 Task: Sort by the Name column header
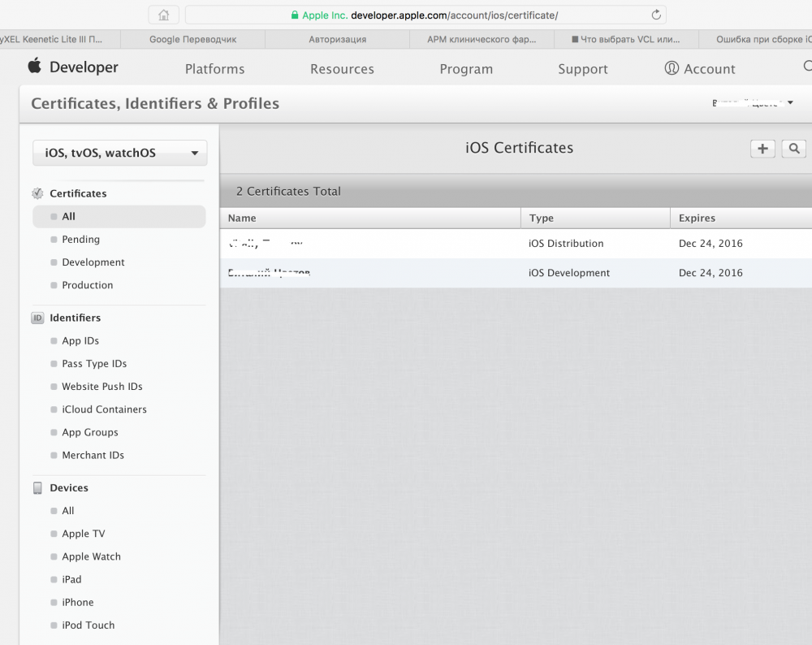(370, 218)
